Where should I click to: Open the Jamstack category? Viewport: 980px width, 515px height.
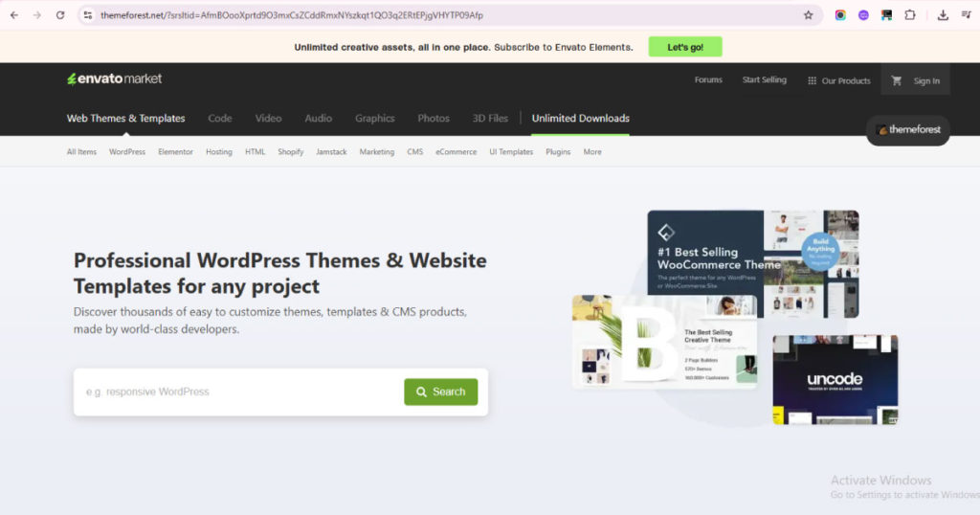(x=331, y=152)
